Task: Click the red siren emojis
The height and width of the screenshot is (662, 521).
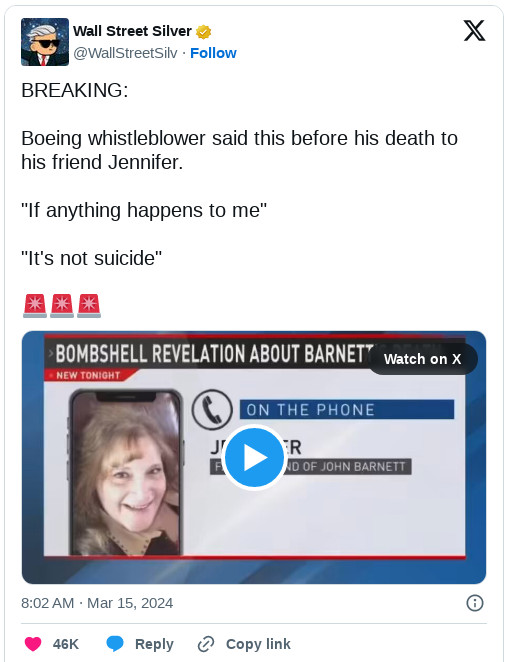Action: 62,306
